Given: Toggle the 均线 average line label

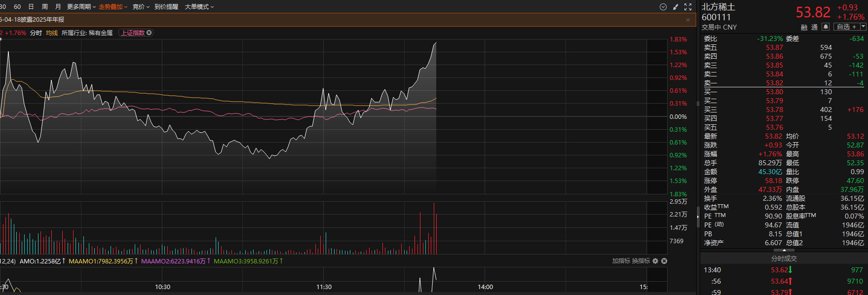Looking at the screenshot, I should (x=52, y=33).
